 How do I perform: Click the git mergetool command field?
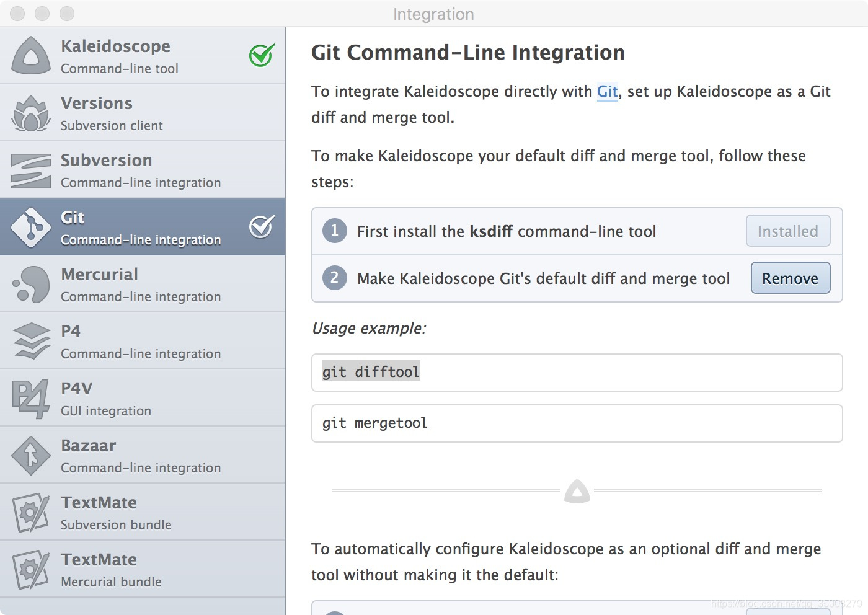click(x=577, y=423)
